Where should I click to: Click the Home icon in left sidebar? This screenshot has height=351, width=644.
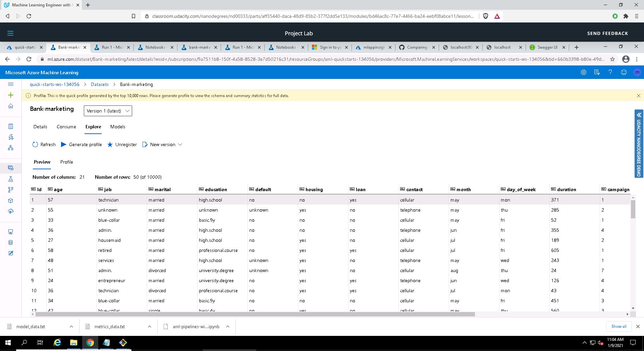coord(11,106)
